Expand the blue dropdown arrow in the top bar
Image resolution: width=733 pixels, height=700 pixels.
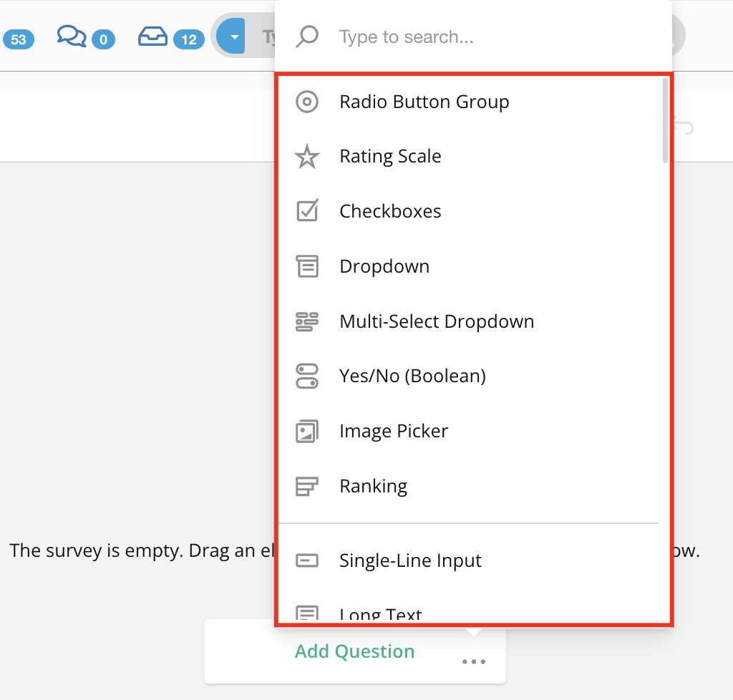point(231,37)
